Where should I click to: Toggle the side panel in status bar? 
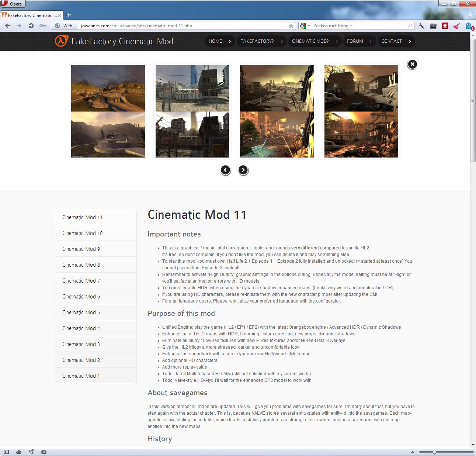click(6, 452)
